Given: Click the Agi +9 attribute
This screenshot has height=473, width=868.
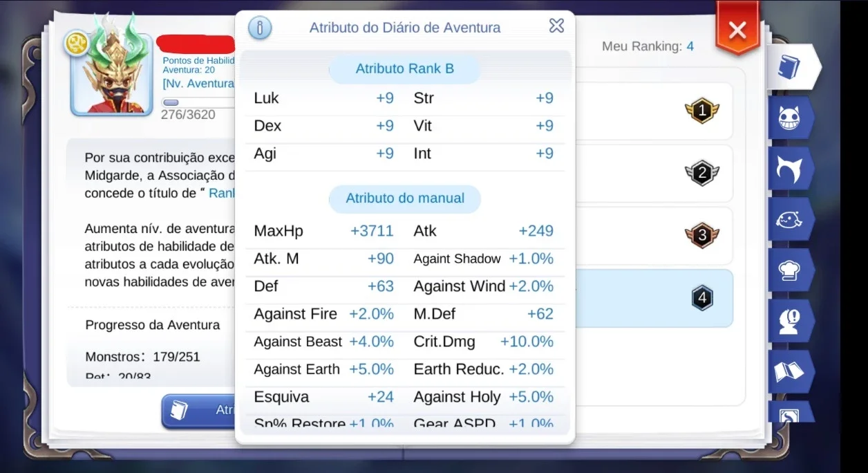Looking at the screenshot, I should 324,154.
